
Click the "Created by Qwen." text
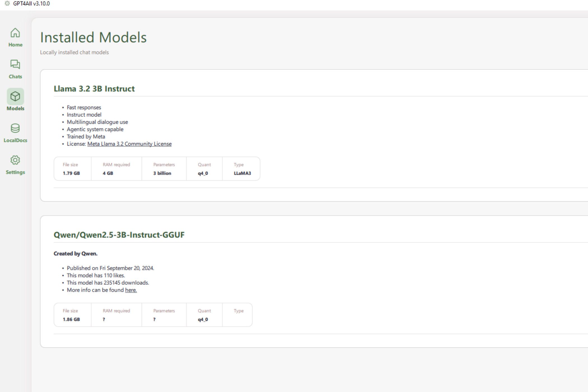point(76,254)
